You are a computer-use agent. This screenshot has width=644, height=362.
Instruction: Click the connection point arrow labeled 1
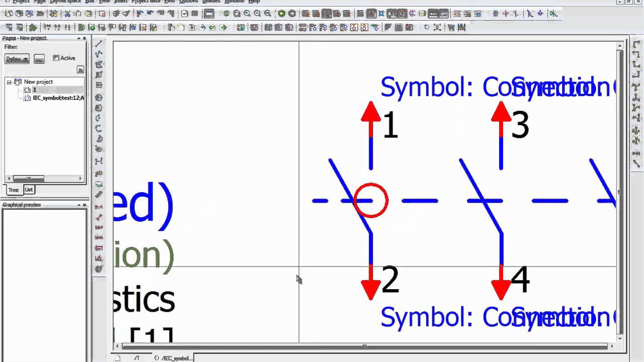371,119
